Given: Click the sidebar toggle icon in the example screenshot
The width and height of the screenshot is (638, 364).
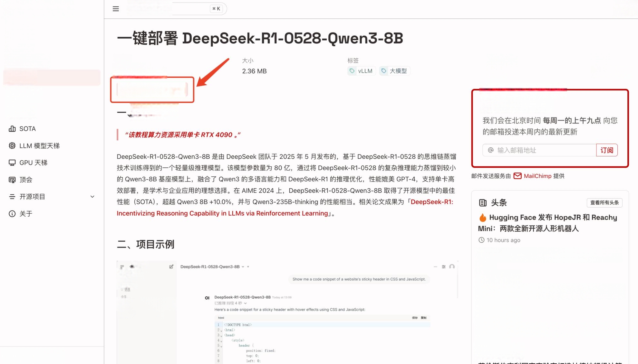Looking at the screenshot, I should click(x=122, y=267).
